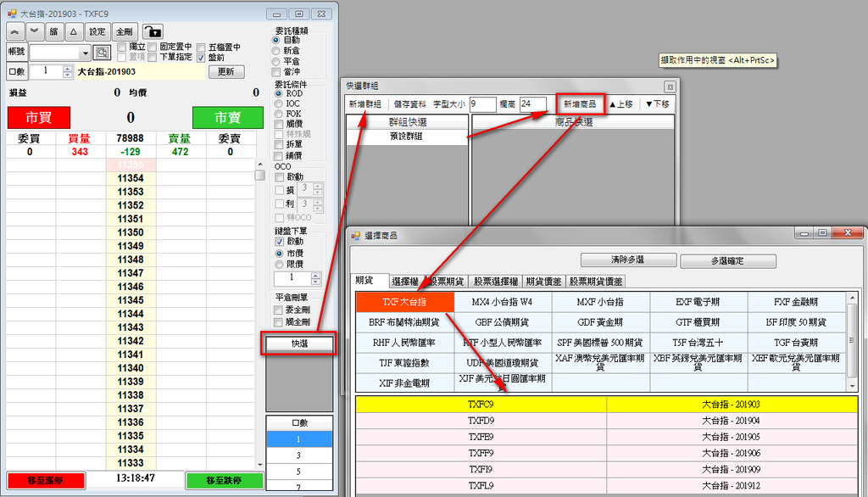This screenshot has height=497, width=868.
Task: Click the account search magnifier icon
Action: click(x=102, y=53)
